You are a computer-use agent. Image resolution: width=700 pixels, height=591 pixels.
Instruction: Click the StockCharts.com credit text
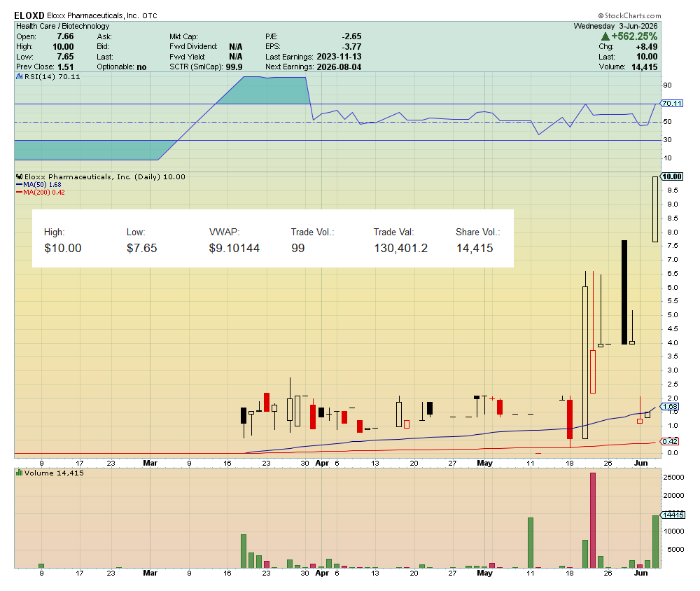tap(630, 15)
